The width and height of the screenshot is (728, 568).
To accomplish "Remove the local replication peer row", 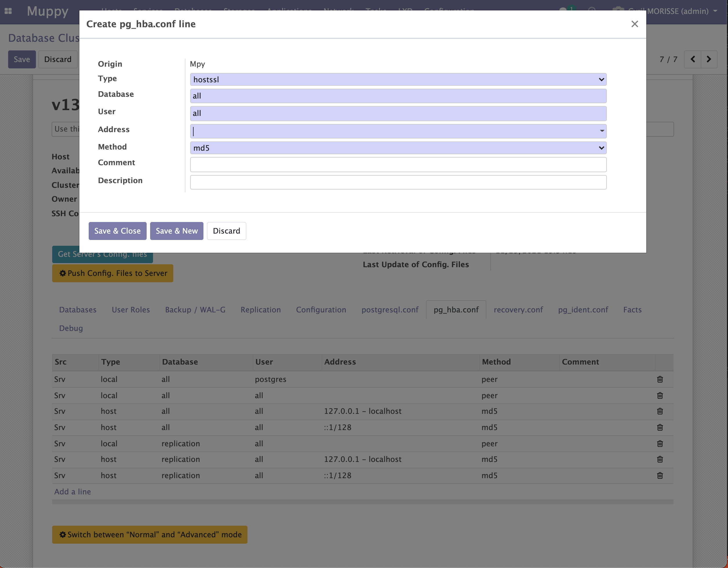I will coord(660,444).
